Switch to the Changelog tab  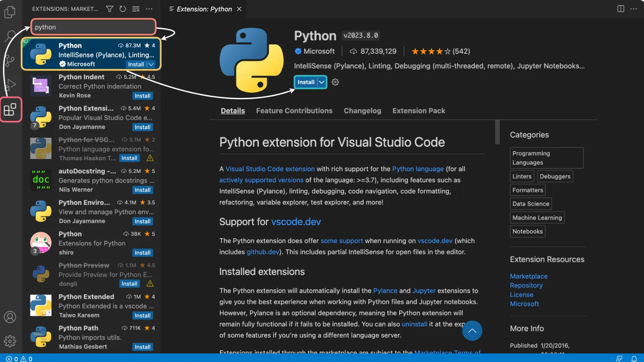pyautogui.click(x=362, y=111)
